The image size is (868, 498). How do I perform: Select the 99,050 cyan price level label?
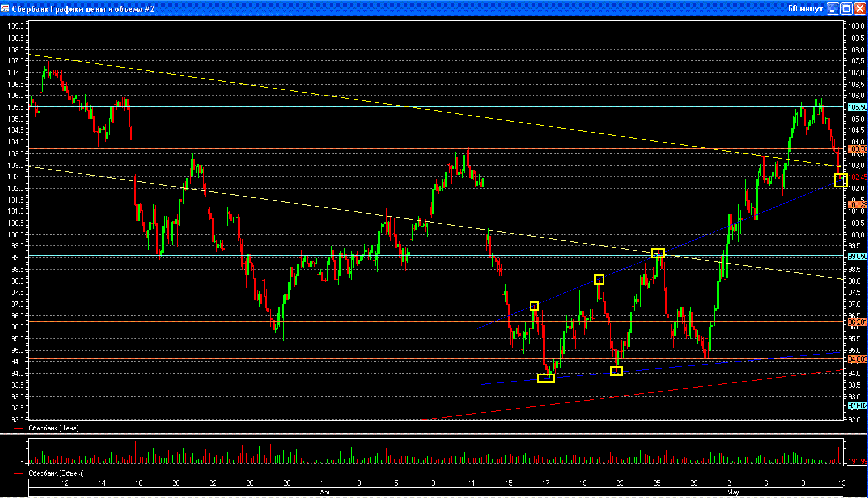coord(857,257)
